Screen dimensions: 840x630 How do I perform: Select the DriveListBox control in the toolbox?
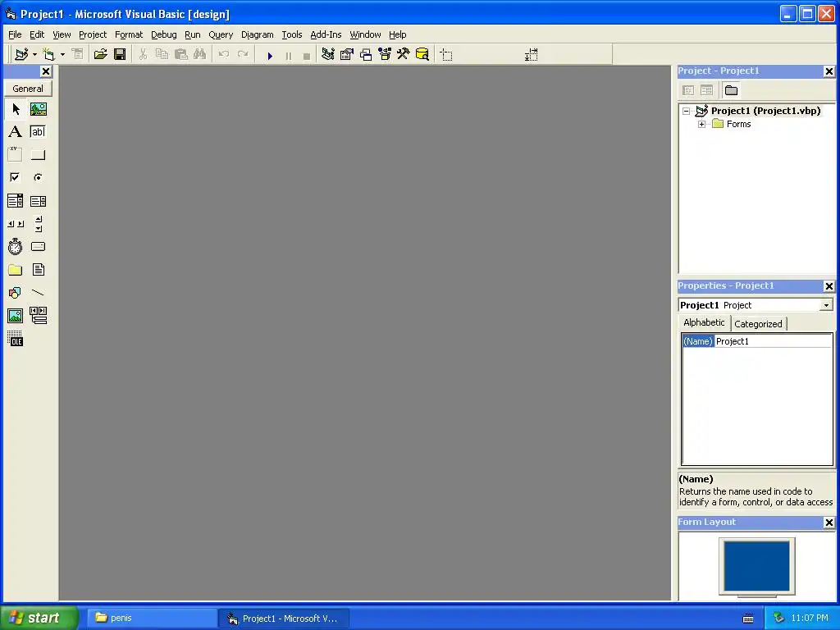click(38, 246)
